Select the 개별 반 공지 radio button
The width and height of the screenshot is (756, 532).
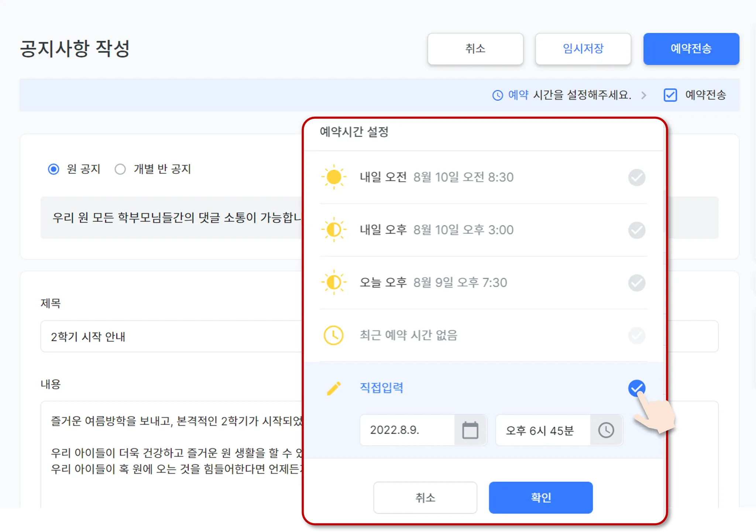[x=120, y=169]
